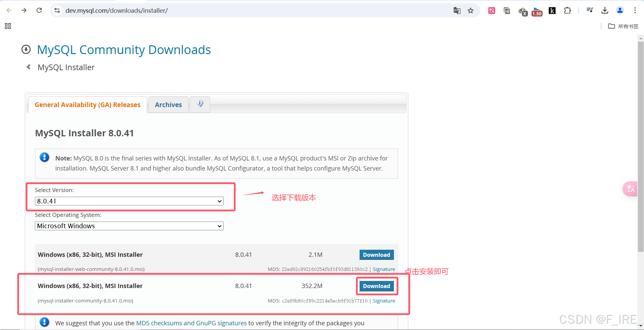View site information icon in address bar
Screen dimensions: 644x330
[x=57, y=10]
